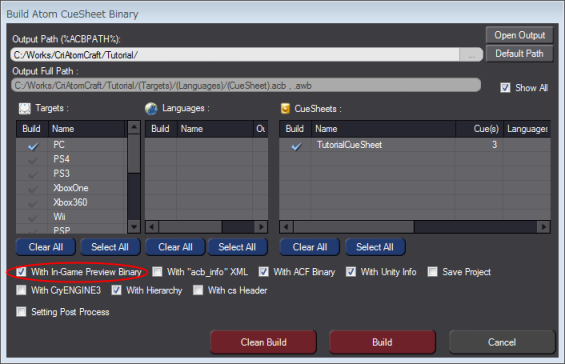This screenshot has height=364, width=565.
Task: Toggle the PC target build checkmark
Action: [x=33, y=145]
